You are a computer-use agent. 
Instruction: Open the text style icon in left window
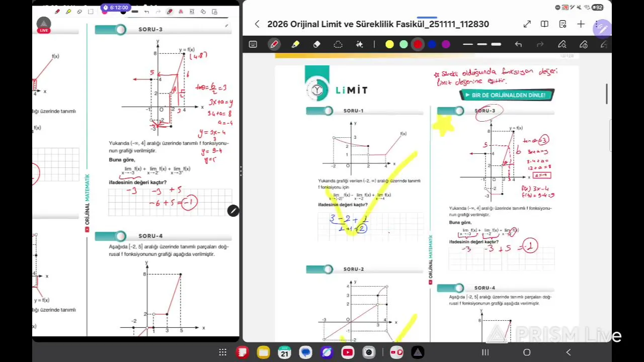click(x=181, y=11)
